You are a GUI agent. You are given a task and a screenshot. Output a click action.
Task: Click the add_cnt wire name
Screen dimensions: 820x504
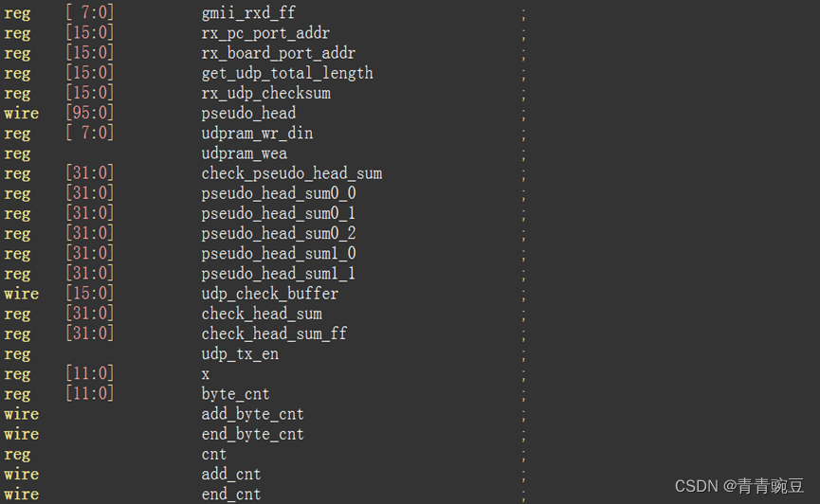(231, 475)
